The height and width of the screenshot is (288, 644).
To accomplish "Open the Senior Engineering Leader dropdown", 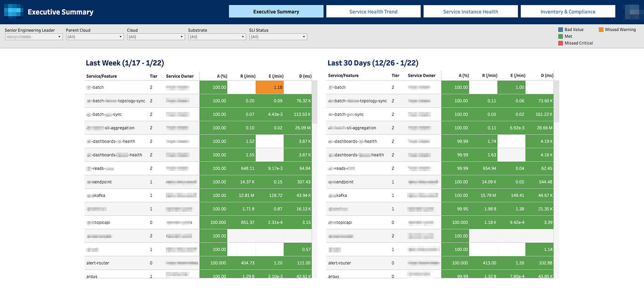I will coord(34,37).
